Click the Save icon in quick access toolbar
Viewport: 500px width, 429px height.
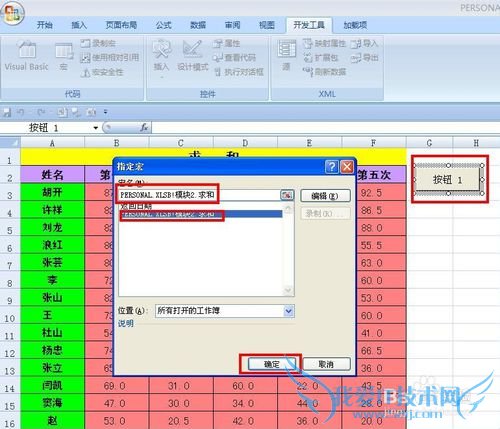tap(7, 112)
